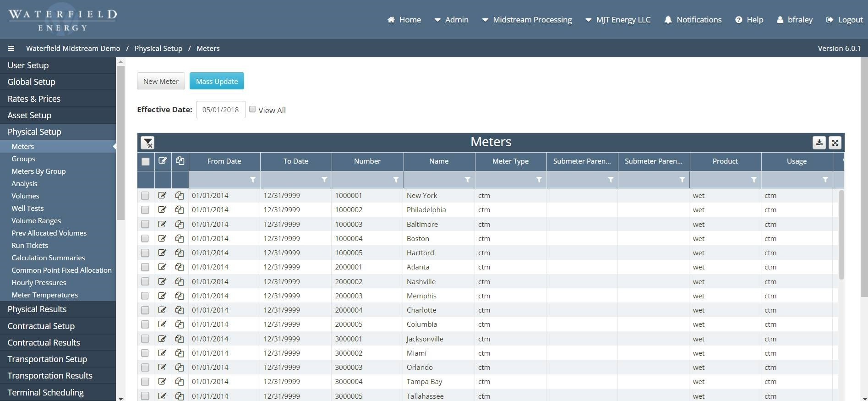Copy the Philadelphia meter row
Screen dimensions: 868x401
point(180,210)
